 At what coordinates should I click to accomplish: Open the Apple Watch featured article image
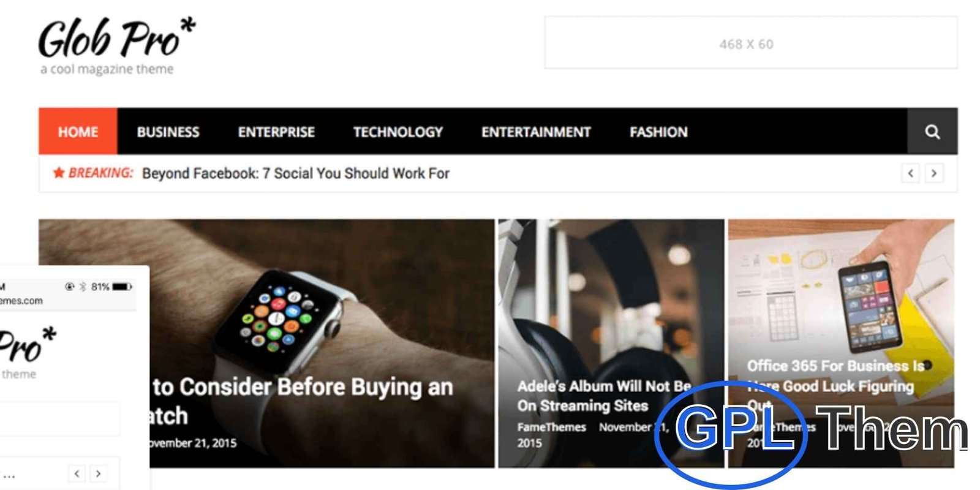[x=266, y=344]
